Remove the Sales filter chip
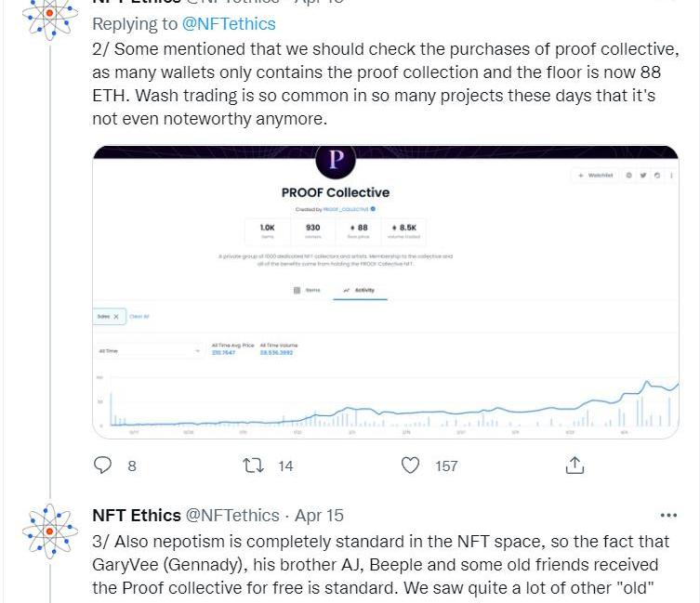The width and height of the screenshot is (700, 603). (x=116, y=317)
